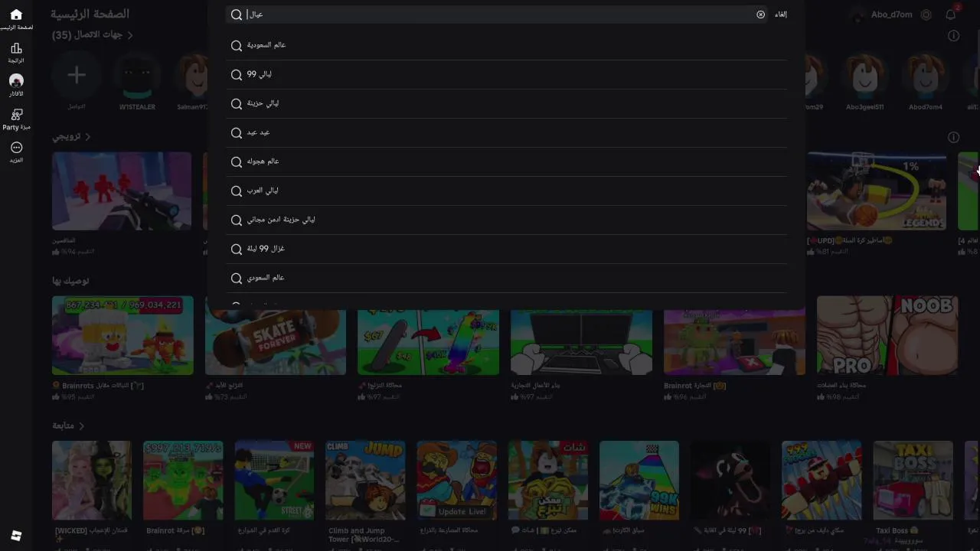The image size is (980, 551).
Task: Open the Party feature icon
Action: (x=16, y=114)
